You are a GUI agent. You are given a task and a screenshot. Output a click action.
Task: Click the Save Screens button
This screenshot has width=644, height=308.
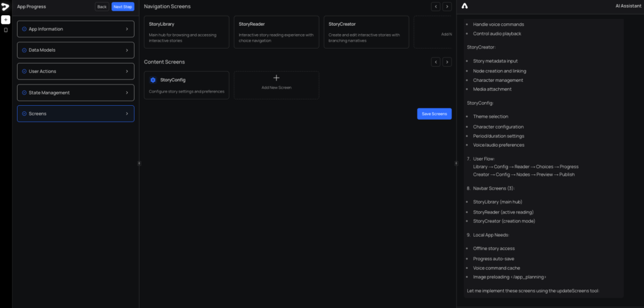(x=434, y=113)
